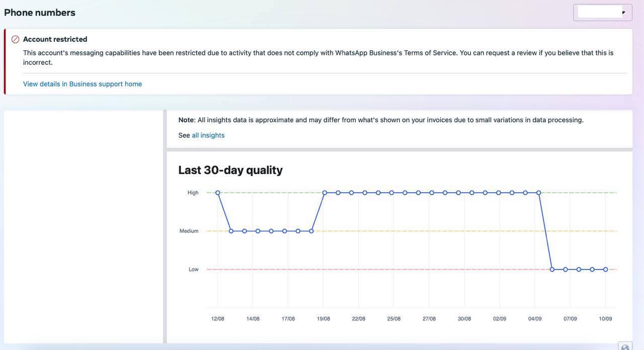Click the 04/09 date label on x-axis
Image resolution: width=644 pixels, height=350 pixels.
point(535,319)
